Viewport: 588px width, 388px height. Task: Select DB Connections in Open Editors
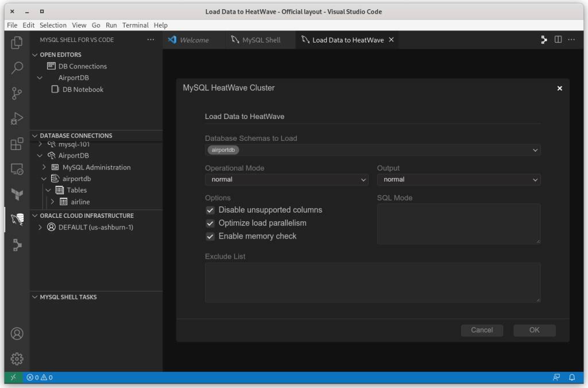click(83, 66)
